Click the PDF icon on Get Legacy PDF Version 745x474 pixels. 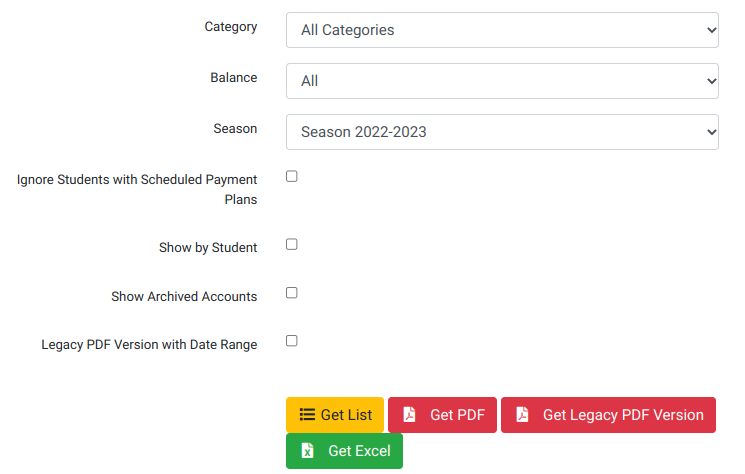pos(522,415)
